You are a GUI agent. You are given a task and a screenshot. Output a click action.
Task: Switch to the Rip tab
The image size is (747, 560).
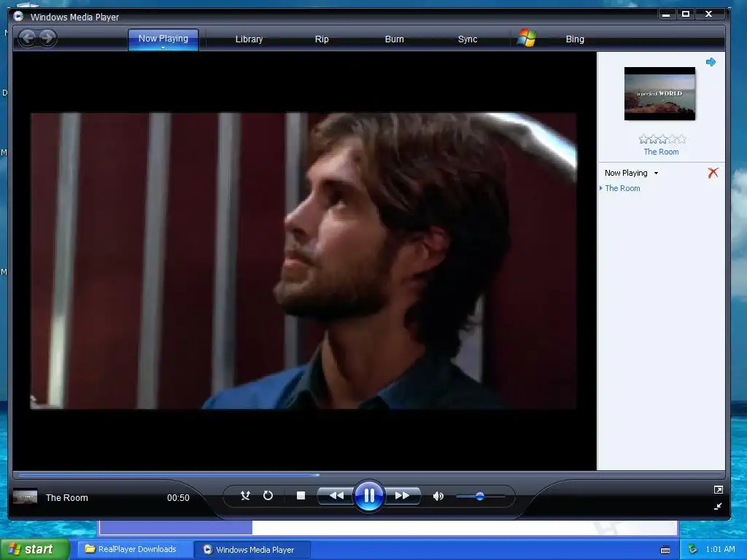pyautogui.click(x=322, y=39)
